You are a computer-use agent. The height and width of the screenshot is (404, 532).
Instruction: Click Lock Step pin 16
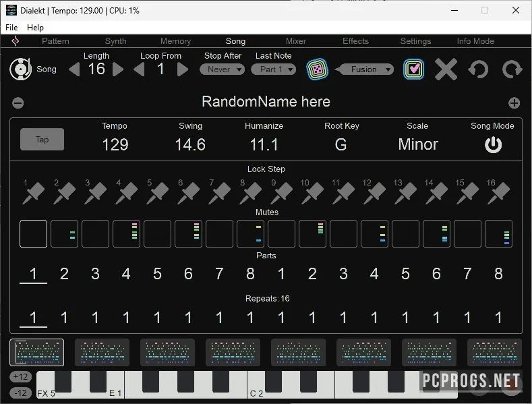tap(499, 193)
